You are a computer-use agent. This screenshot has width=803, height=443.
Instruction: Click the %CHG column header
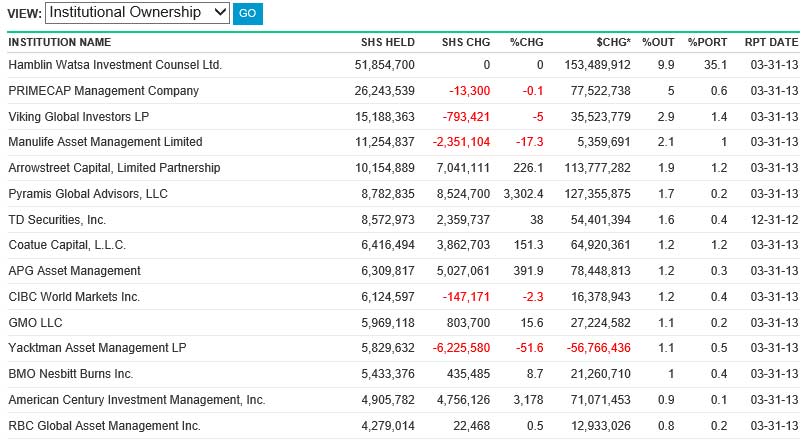(526, 43)
